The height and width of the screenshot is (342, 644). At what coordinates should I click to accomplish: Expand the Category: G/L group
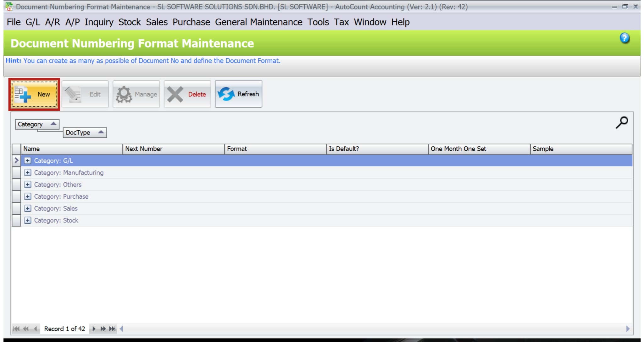click(x=28, y=161)
